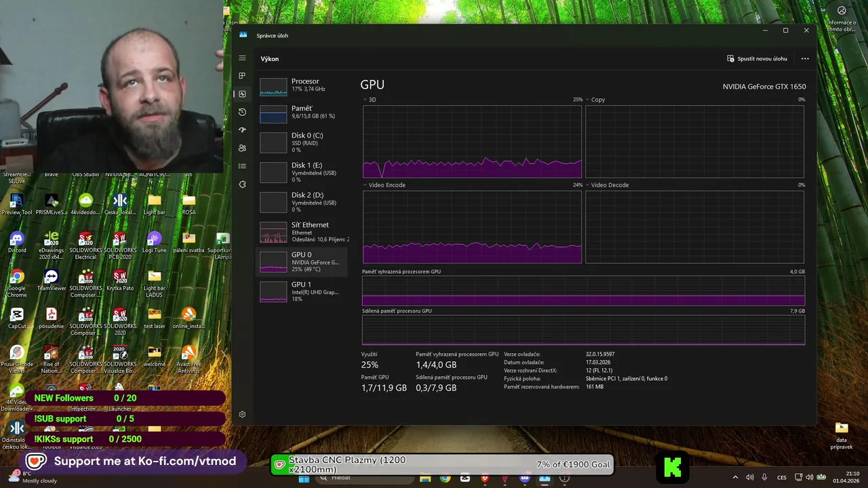Viewport: 868px width, 488px height.
Task: Click the dedicated memory value 1,4/4,0 GB
Action: point(436,365)
